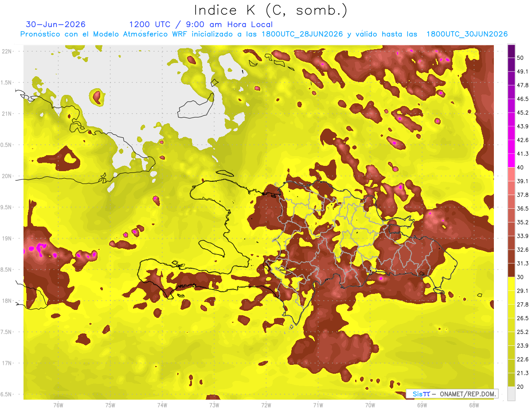The image size is (532, 411).
Task: Click the '74W' longitude label
Action: (162, 405)
